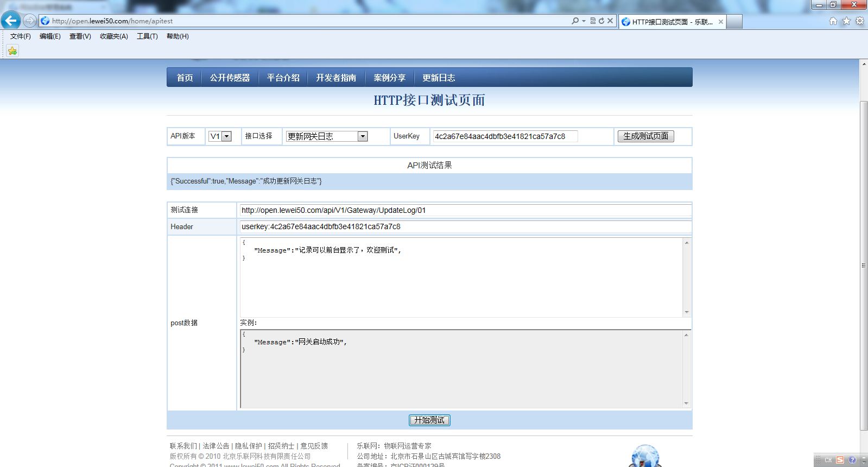868x467 pixels.
Task: Click the address bar search magnifier icon
Action: pos(575,21)
